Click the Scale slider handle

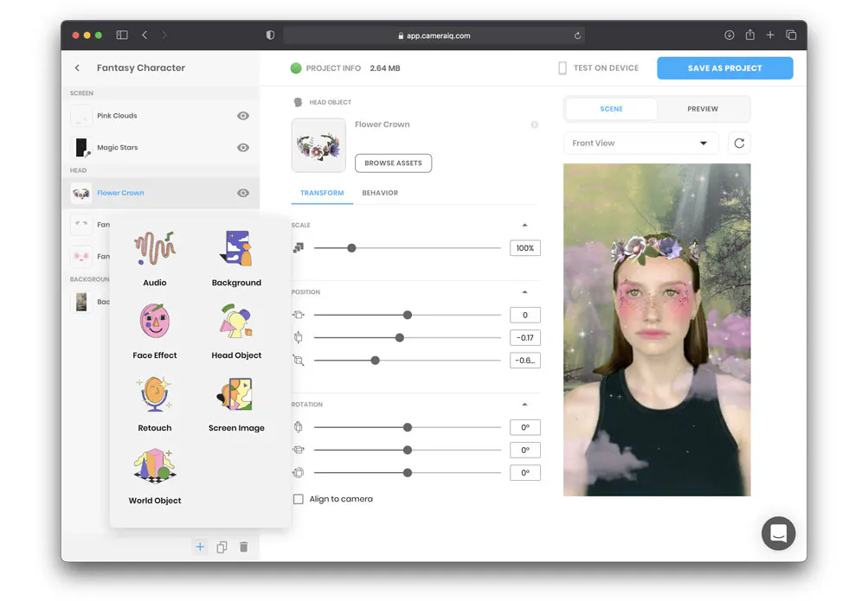point(351,248)
